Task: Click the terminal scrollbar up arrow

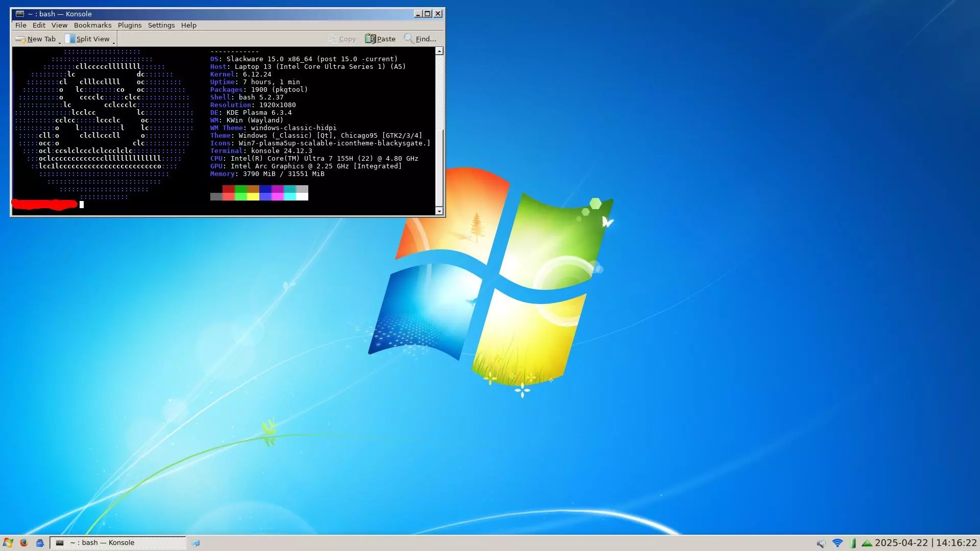Action: click(x=439, y=51)
